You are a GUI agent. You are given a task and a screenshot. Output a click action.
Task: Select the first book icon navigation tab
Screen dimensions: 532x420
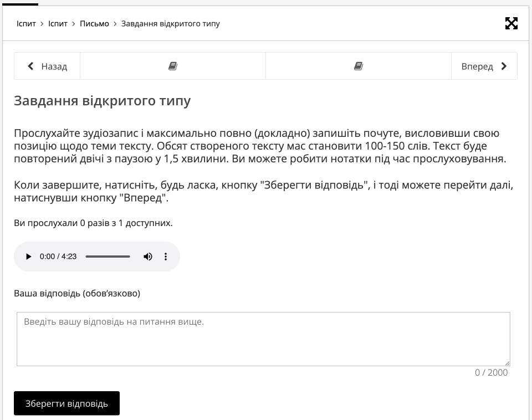click(x=173, y=66)
